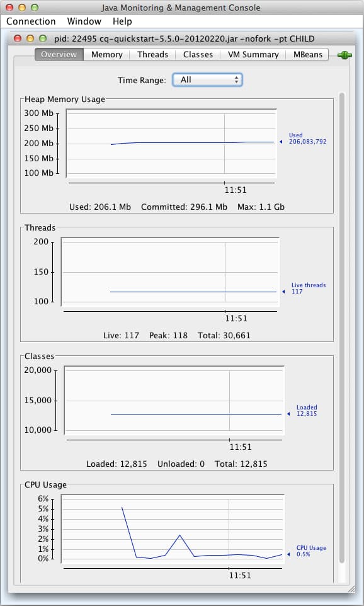364x606 pixels.
Task: Select the VM Summary tab
Action: click(x=253, y=55)
